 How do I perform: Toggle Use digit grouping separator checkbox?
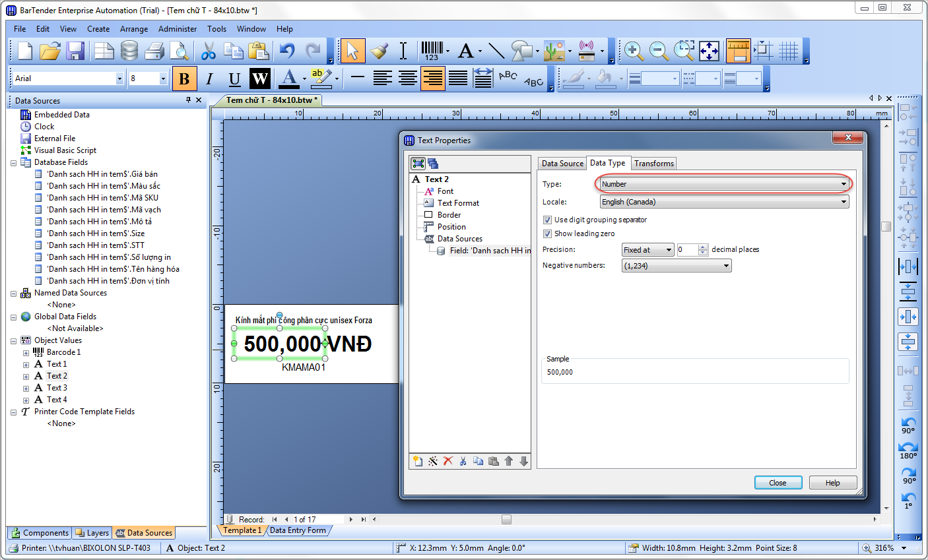coord(547,220)
